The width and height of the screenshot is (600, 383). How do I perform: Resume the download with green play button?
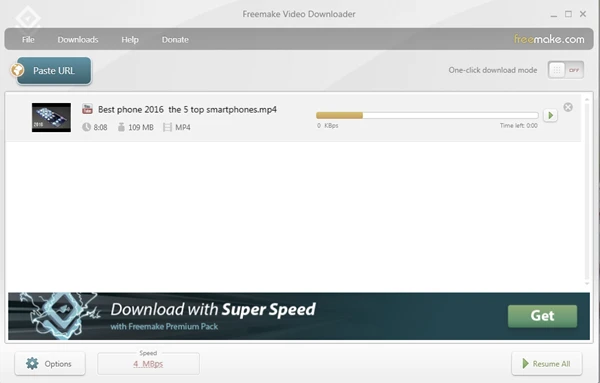pos(550,115)
